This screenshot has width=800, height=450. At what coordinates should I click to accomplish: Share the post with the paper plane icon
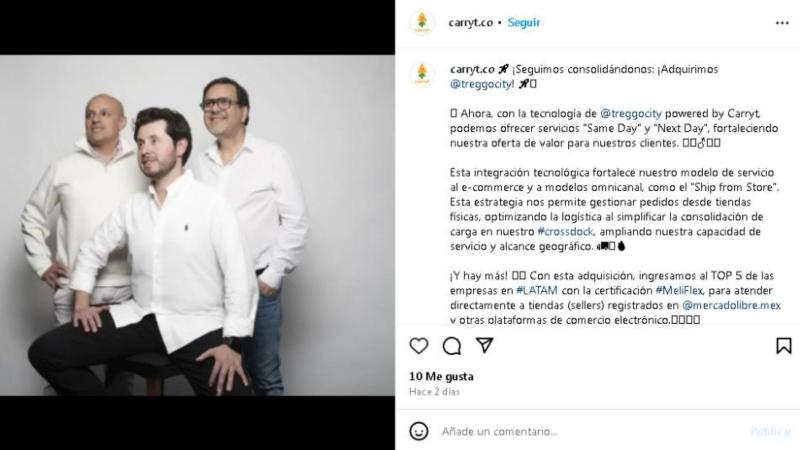coord(484,345)
